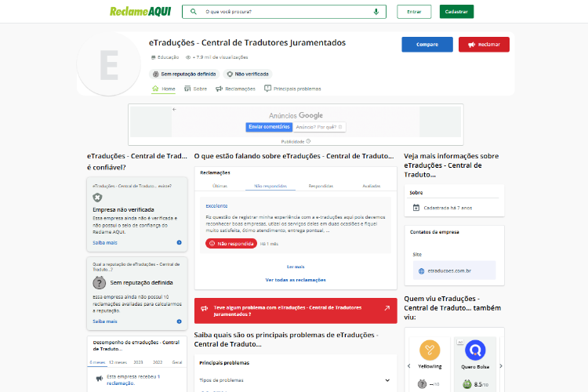This screenshot has width=588, height=392.
Task: Open the ReclameAQUI logo homepage
Action: 140,12
